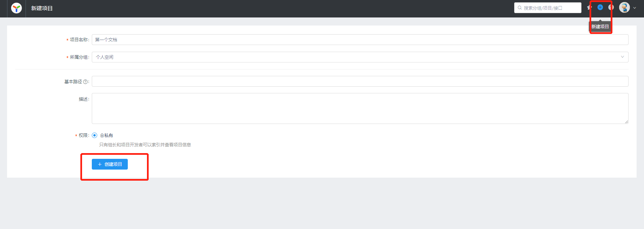Click the blue plus new-project icon
Screen dimensions: 644x229
tap(600, 7)
